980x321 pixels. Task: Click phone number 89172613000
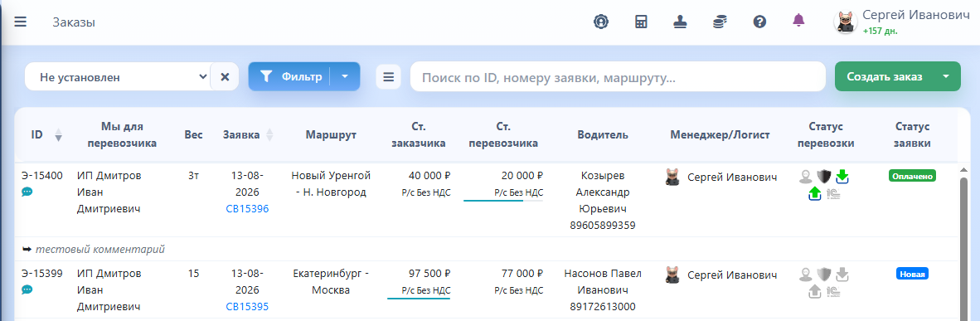point(603,307)
